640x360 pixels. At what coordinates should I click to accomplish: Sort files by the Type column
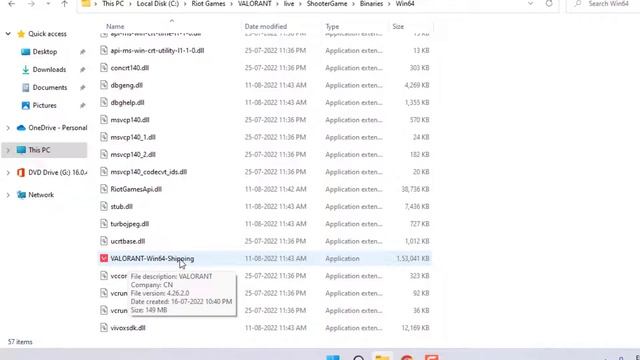coord(332,27)
